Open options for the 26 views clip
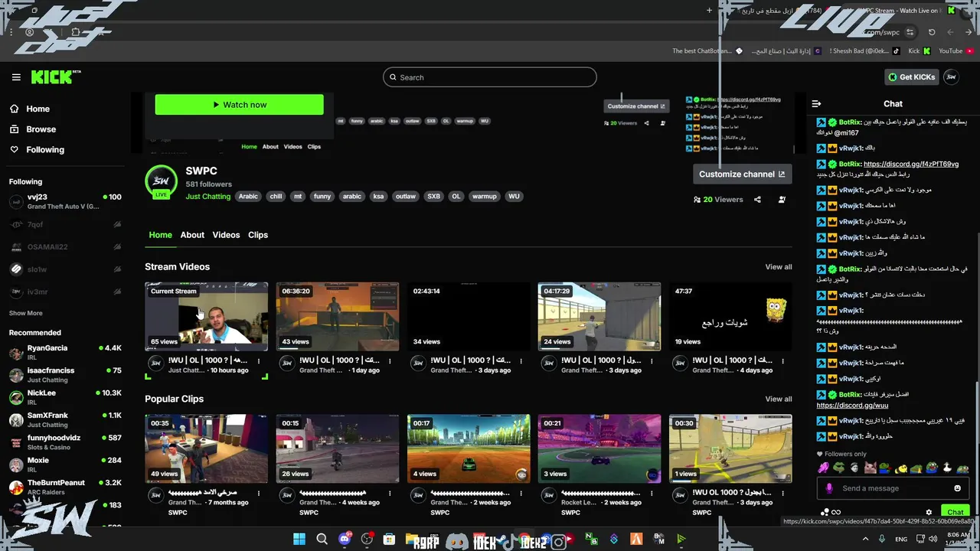Screen dimensions: 980x551 [390, 494]
